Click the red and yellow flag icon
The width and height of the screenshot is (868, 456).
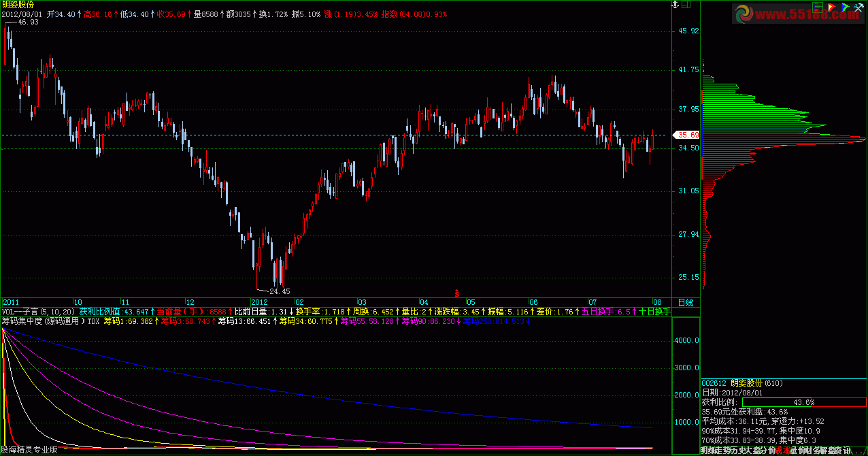point(831,5)
